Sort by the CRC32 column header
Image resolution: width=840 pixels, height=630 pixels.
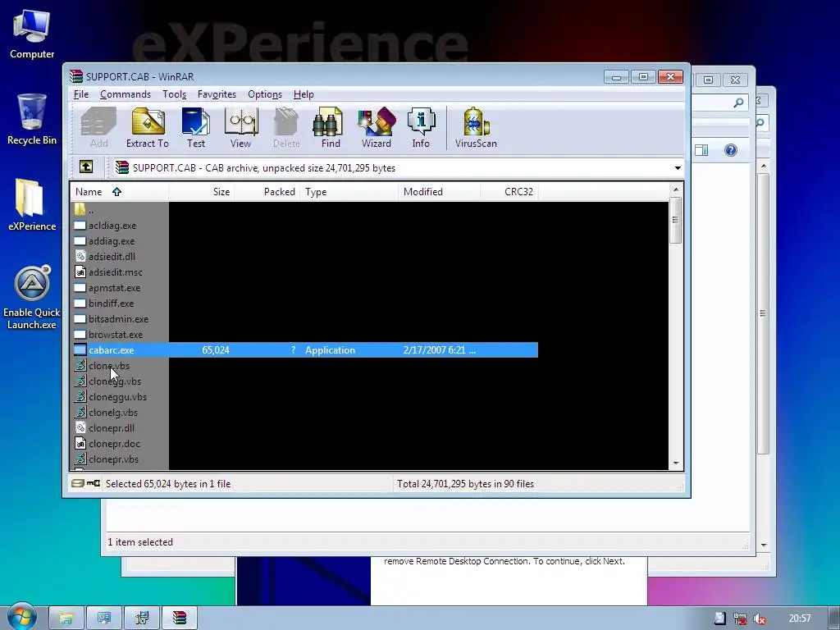[x=509, y=192]
